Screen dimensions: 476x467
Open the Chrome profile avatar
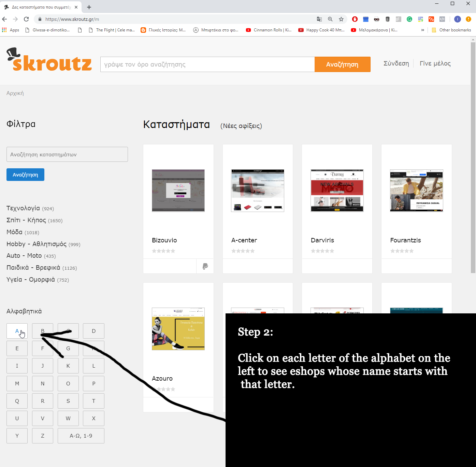(x=458, y=19)
